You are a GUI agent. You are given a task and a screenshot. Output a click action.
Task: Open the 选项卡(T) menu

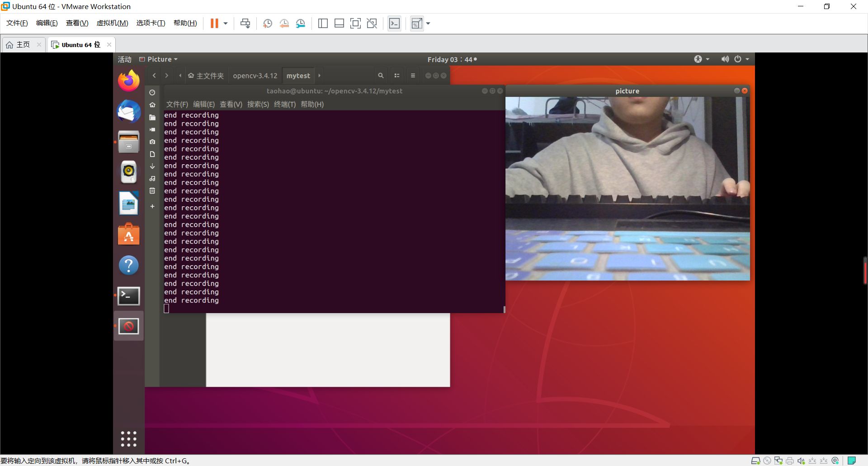point(151,23)
